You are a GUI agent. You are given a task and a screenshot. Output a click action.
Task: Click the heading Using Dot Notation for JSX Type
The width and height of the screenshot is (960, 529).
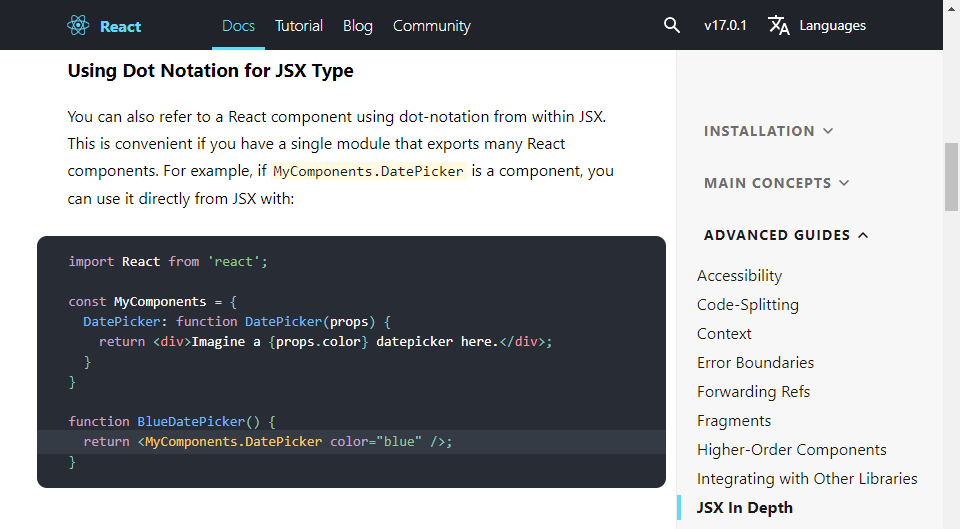(210, 70)
